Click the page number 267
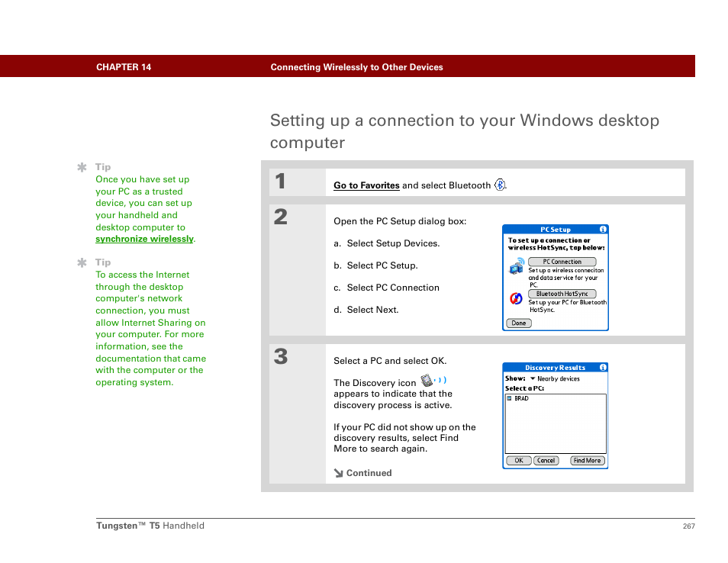 pos(689,526)
